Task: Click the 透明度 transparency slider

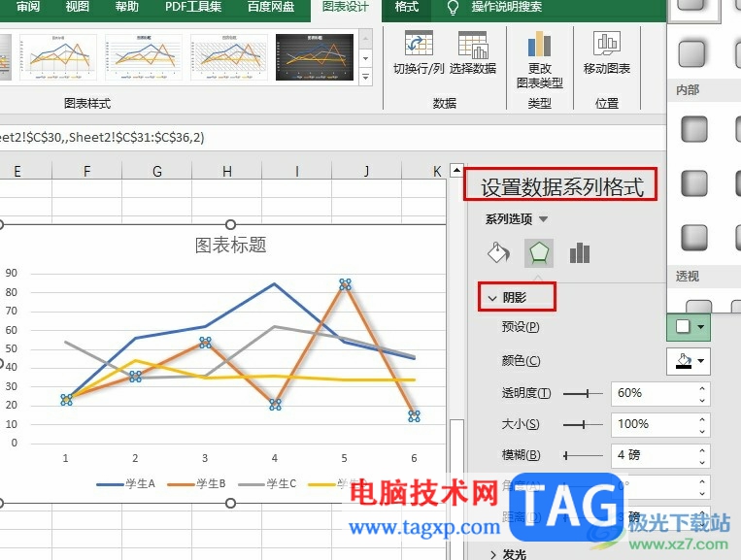Action: 583,393
